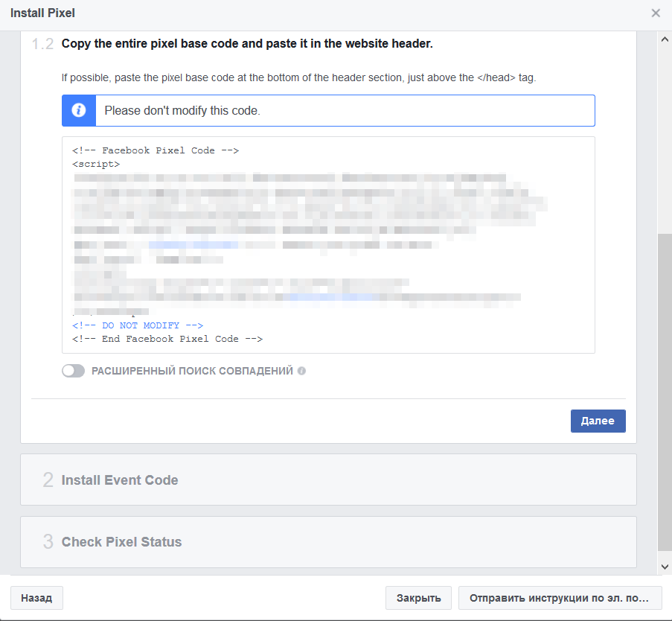
Task: Send instructions by email button
Action: coord(560,598)
